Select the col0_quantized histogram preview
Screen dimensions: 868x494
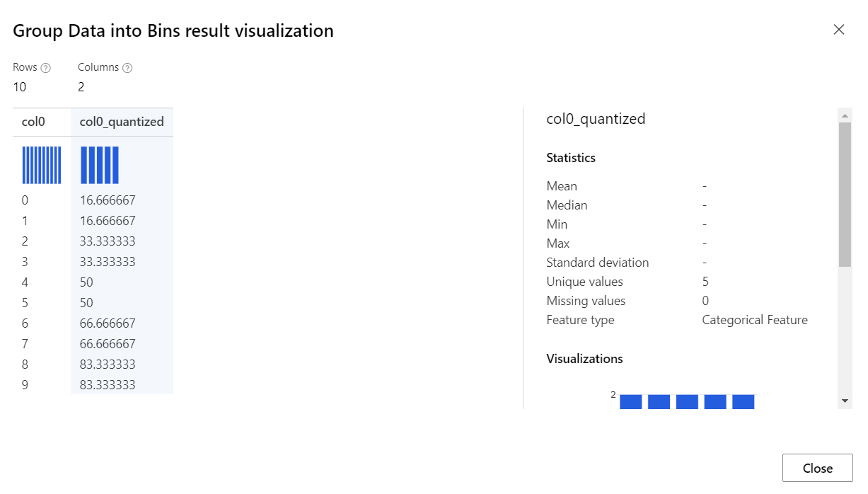pyautogui.click(x=100, y=163)
